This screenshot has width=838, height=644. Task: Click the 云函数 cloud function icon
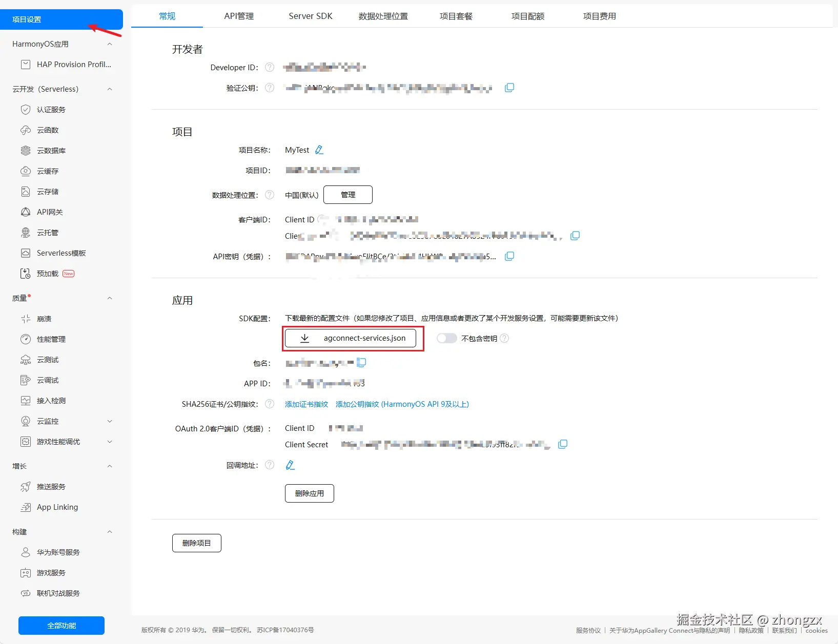(x=26, y=130)
